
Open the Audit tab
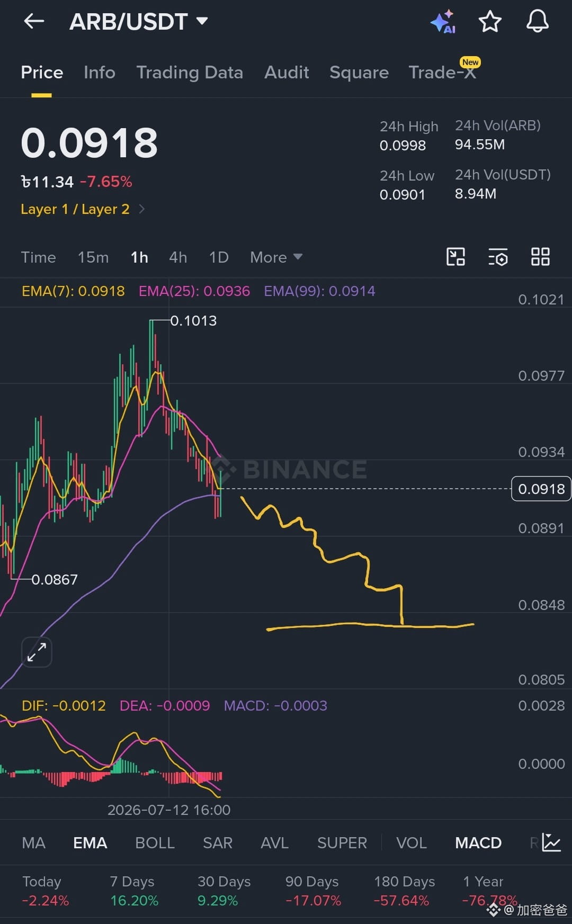(x=287, y=73)
